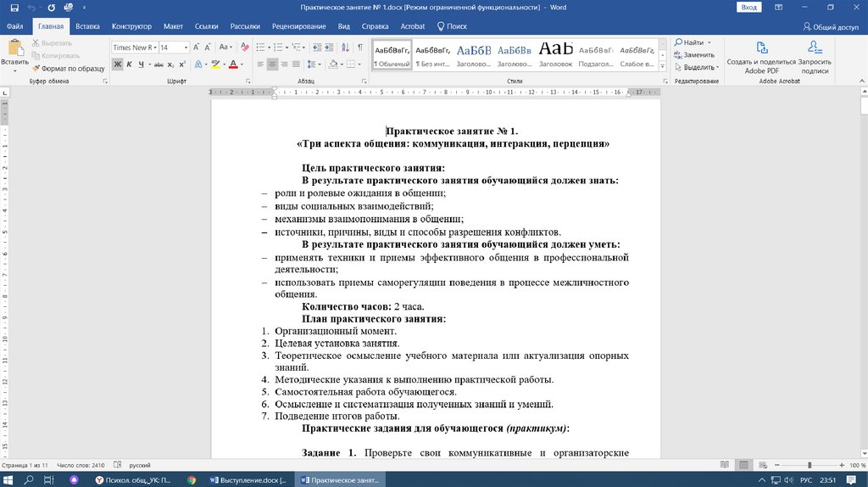Open the Times New Roman font name dropdown
868x487 pixels.
click(153, 48)
